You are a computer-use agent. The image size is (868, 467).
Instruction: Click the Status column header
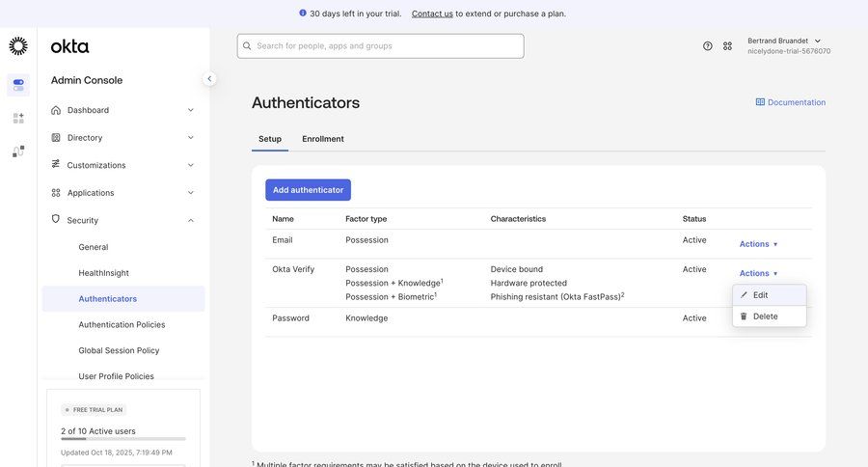(694, 219)
